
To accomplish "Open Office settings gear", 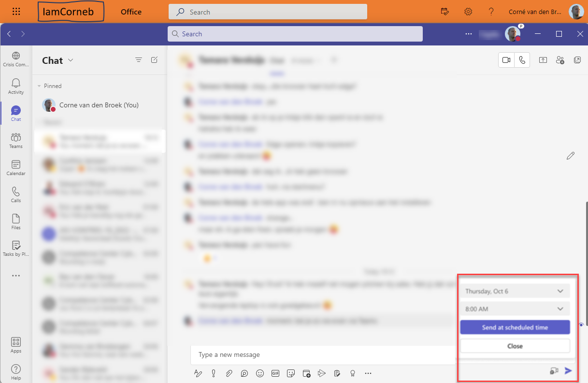I will coord(468,12).
